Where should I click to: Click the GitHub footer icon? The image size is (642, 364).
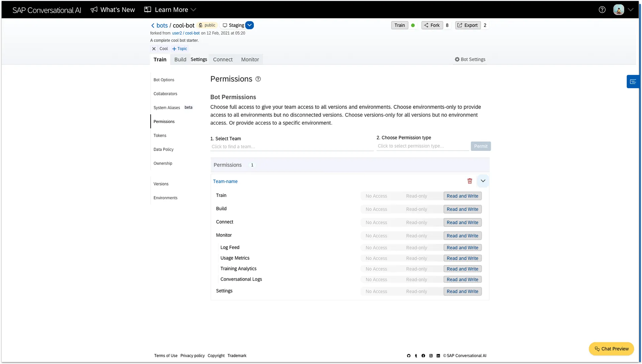coord(409,356)
